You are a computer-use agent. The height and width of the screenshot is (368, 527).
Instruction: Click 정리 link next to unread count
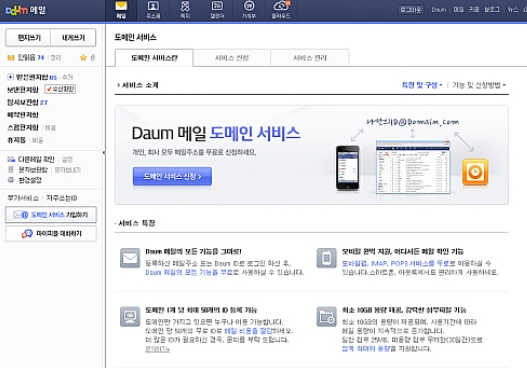(56, 58)
